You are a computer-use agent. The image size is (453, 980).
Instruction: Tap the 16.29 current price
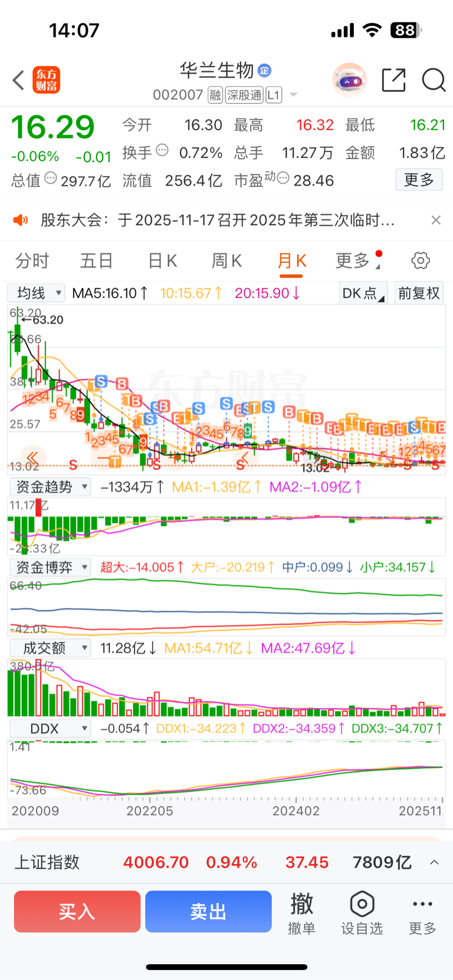(x=53, y=127)
